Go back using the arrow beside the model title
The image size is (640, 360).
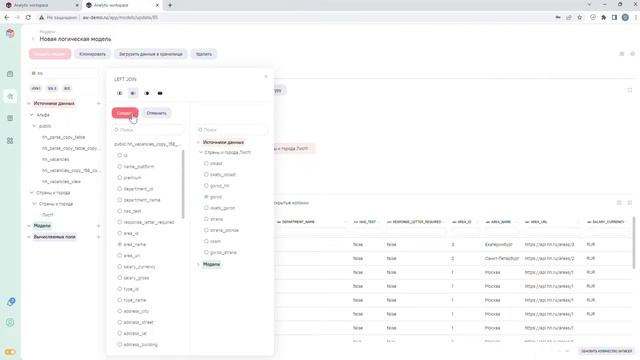[x=33, y=39]
